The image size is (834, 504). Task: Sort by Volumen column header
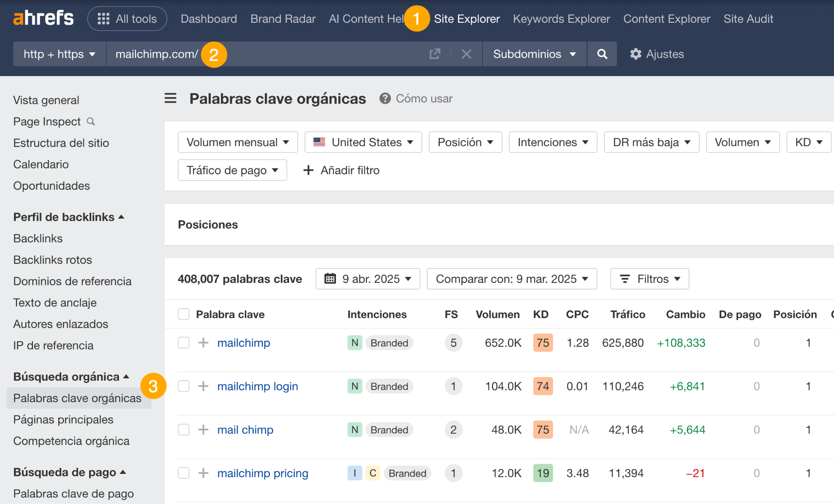(x=498, y=314)
